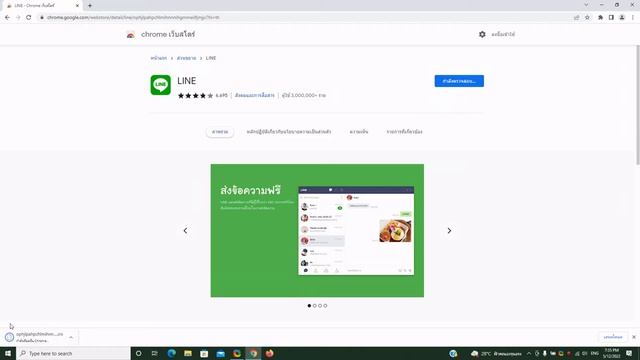This screenshot has width=640, height=360.
Task: Close the LINE Chrome Web Store tab
Action: point(77,6)
